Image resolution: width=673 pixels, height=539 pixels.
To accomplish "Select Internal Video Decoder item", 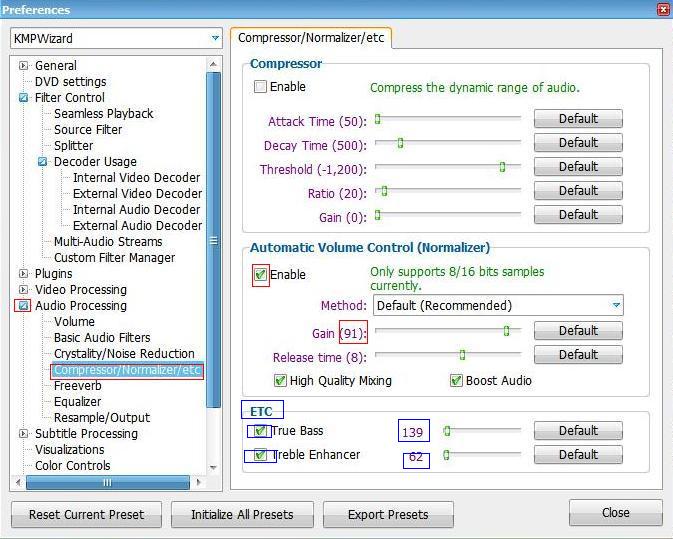I will [136, 178].
